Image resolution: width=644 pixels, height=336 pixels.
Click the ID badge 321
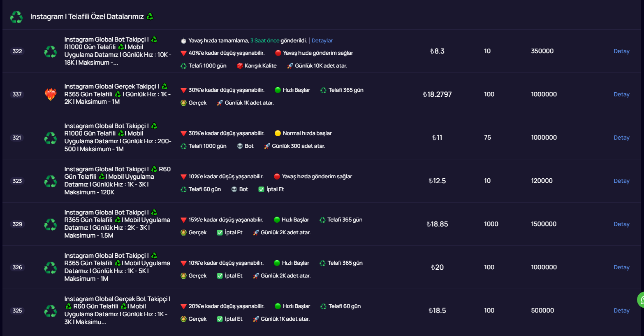pyautogui.click(x=17, y=138)
